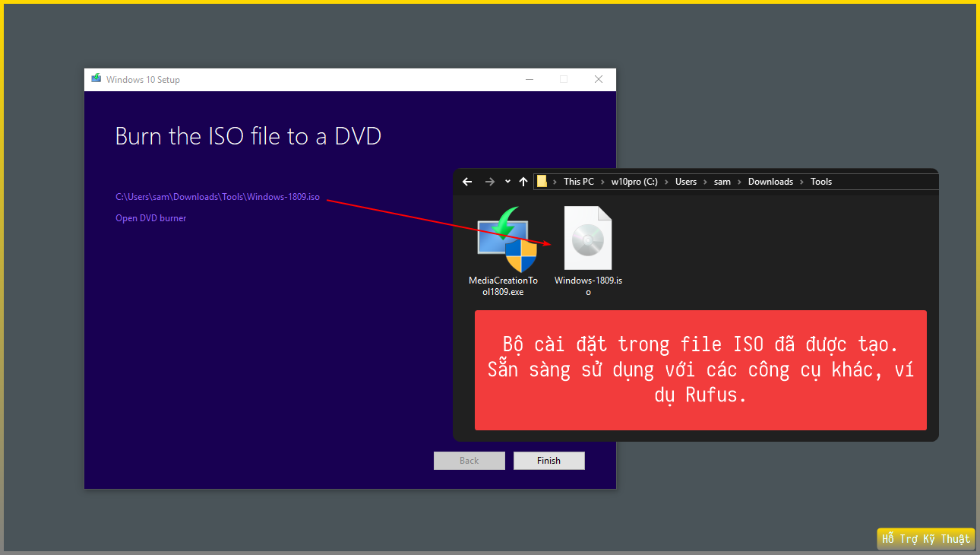Click the folder icon in the address bar

tap(542, 182)
